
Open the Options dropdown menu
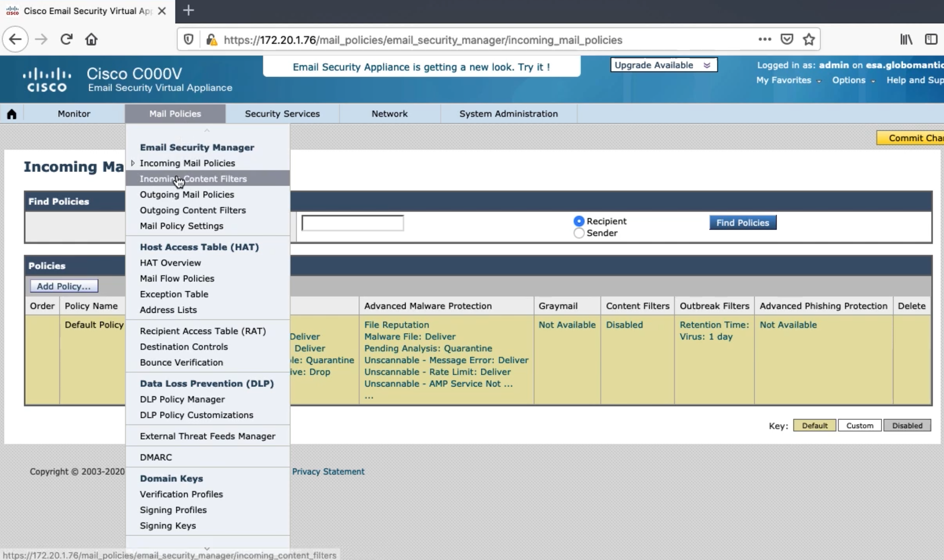[x=853, y=80]
